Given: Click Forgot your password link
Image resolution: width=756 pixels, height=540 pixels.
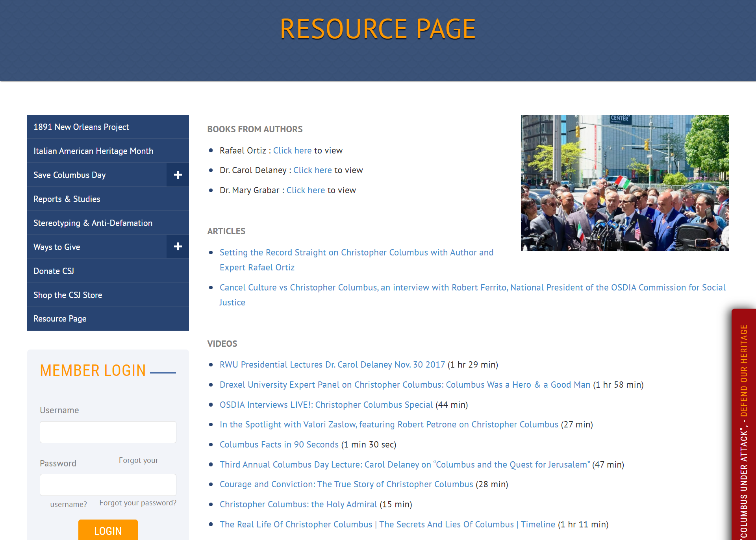Looking at the screenshot, I should pos(138,503).
